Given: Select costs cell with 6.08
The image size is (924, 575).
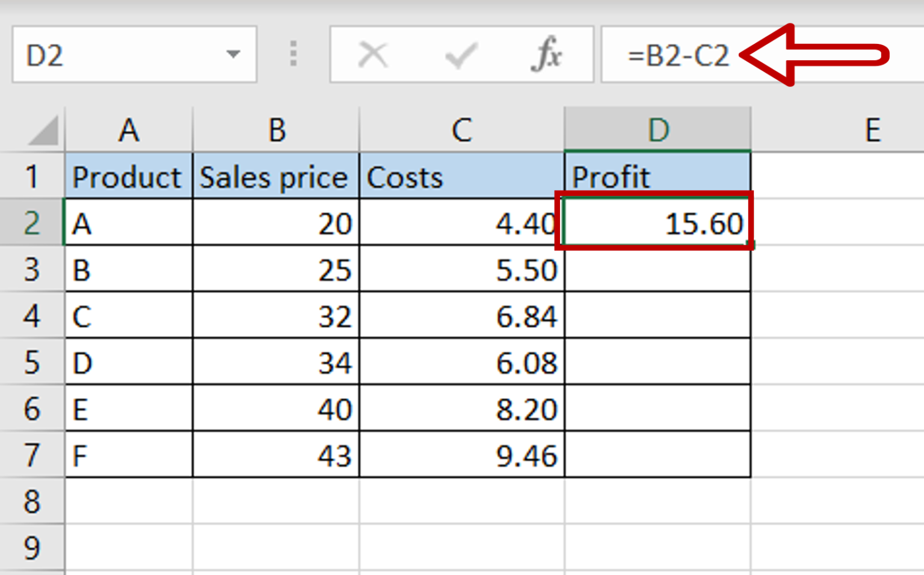Looking at the screenshot, I should (x=462, y=361).
